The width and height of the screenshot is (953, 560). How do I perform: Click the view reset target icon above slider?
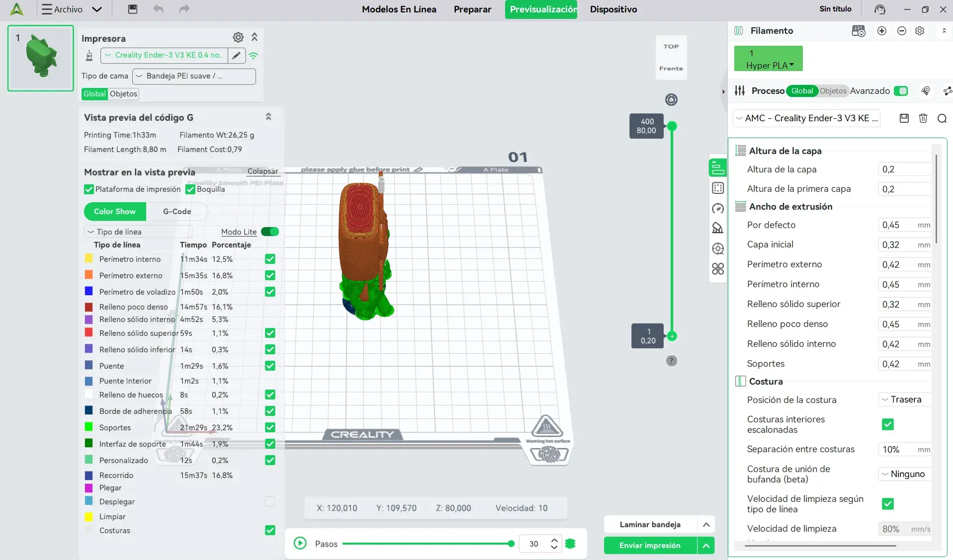(x=672, y=100)
